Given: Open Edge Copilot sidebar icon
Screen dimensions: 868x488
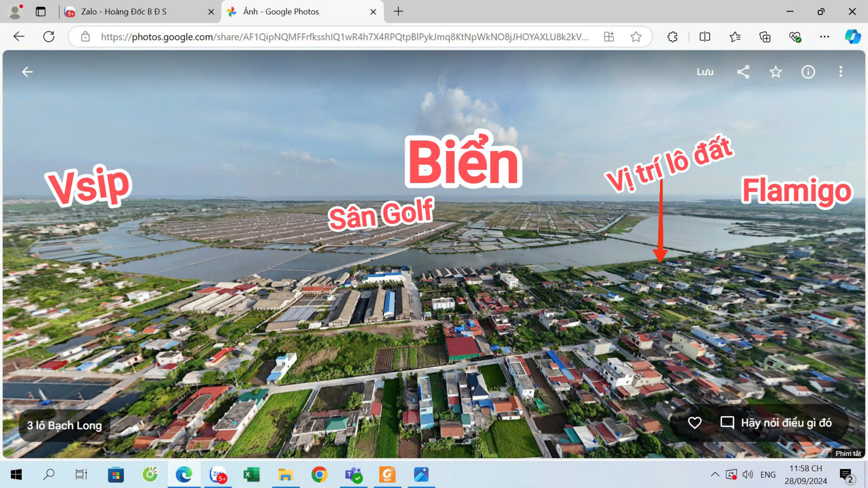Looking at the screenshot, I should 852,37.
